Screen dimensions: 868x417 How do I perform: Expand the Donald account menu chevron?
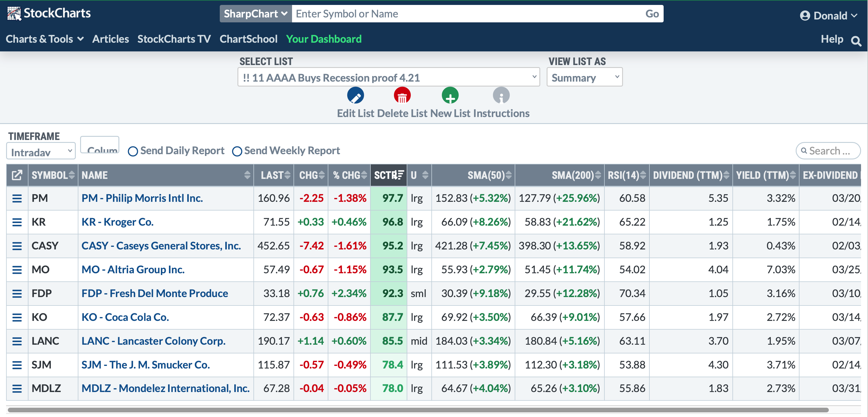click(854, 15)
